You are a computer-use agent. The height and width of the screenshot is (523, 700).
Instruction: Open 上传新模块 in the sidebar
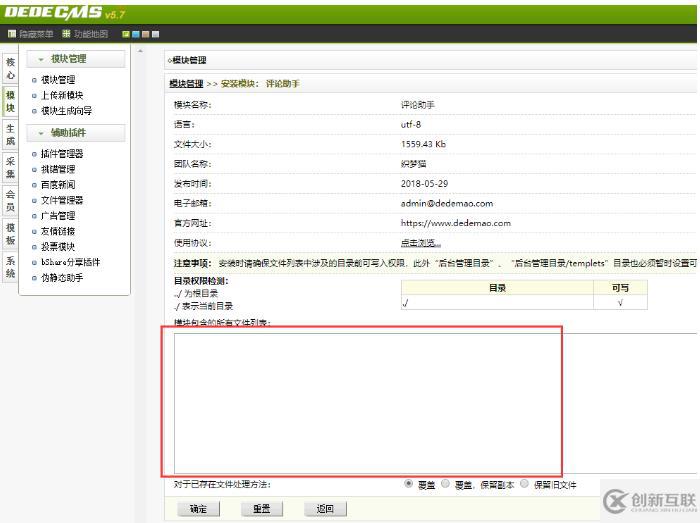(x=62, y=95)
